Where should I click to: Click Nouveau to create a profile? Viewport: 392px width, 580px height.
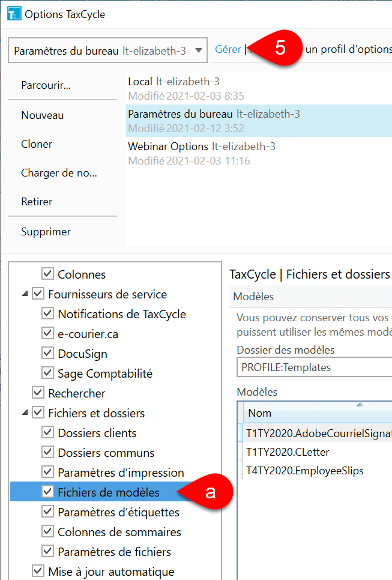pyautogui.click(x=43, y=115)
